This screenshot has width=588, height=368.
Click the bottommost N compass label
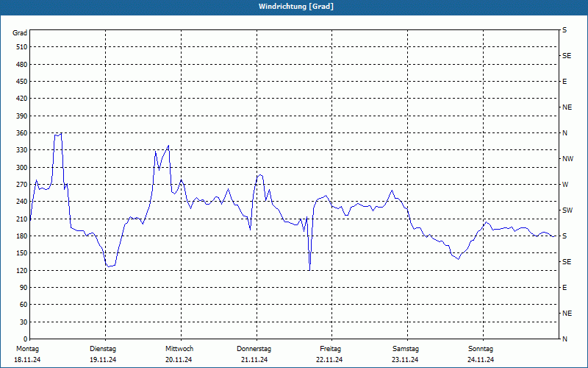564,339
